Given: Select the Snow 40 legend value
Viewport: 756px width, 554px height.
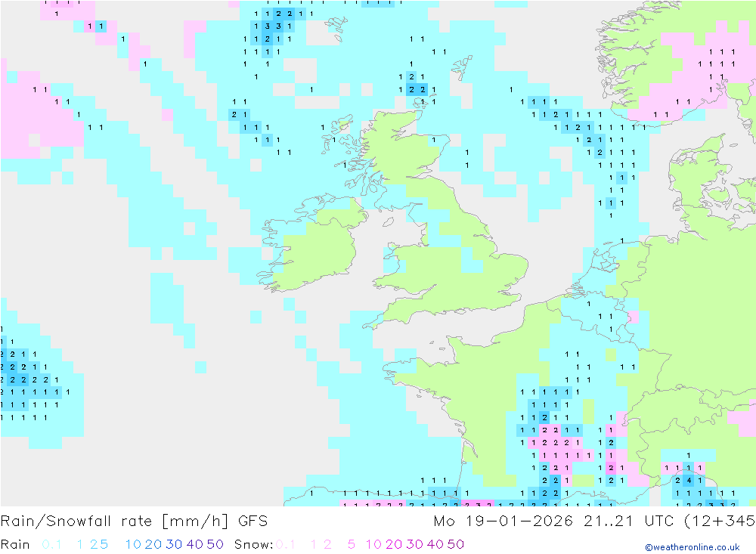Looking at the screenshot, I should (x=435, y=544).
